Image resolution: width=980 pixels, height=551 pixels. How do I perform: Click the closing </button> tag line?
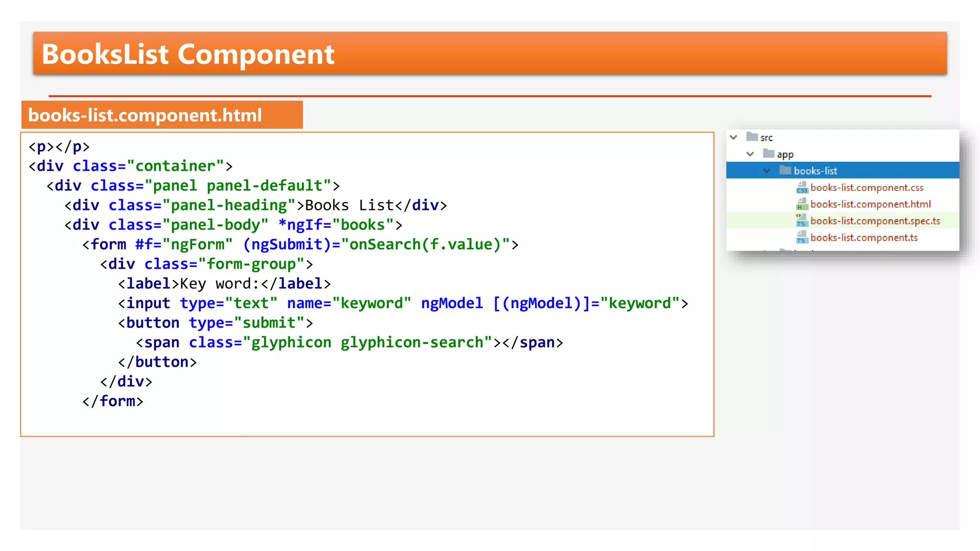point(157,362)
